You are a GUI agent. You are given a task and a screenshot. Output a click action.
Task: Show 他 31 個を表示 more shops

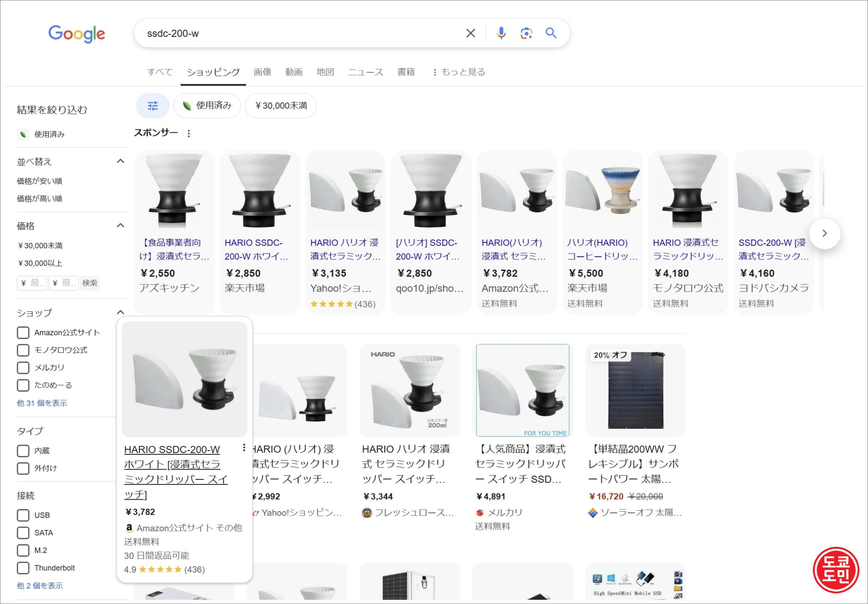tap(42, 403)
